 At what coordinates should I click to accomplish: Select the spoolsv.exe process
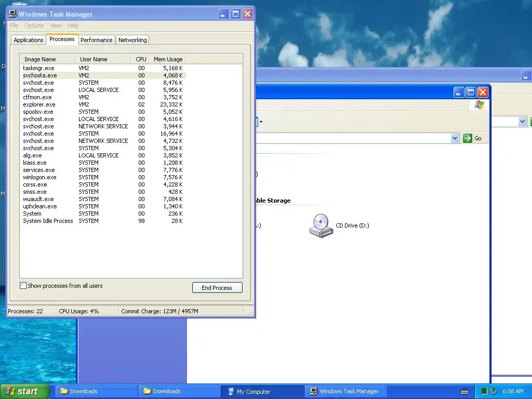coord(103,112)
